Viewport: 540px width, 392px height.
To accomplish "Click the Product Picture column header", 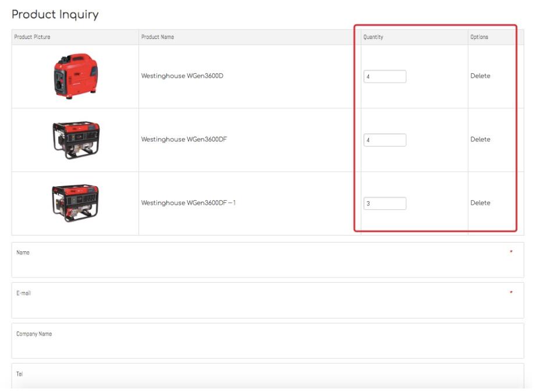I will (33, 37).
